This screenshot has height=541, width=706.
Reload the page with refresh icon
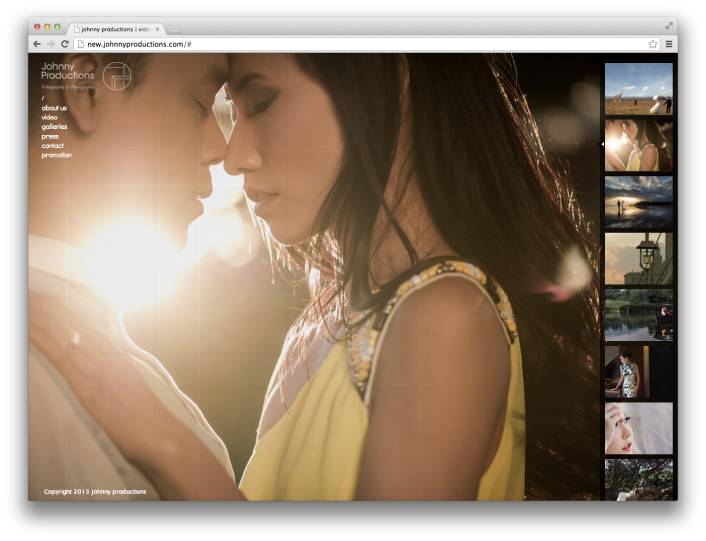(x=64, y=44)
